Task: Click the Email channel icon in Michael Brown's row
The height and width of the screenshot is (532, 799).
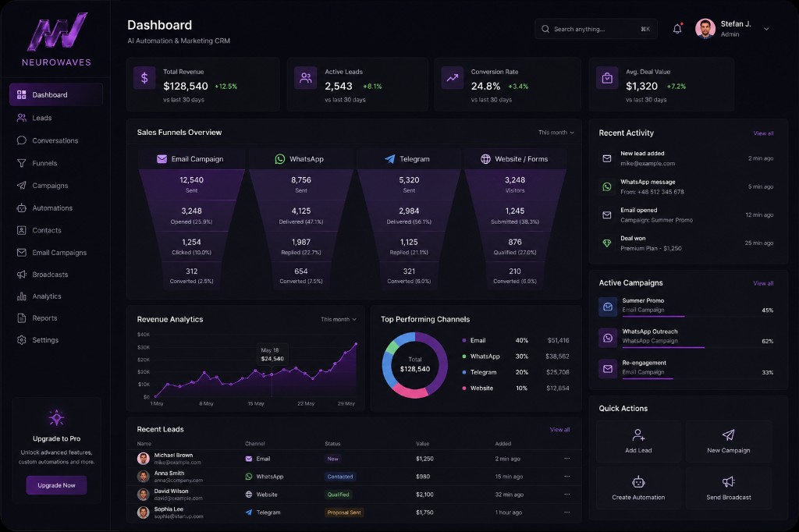Action: pyautogui.click(x=249, y=459)
